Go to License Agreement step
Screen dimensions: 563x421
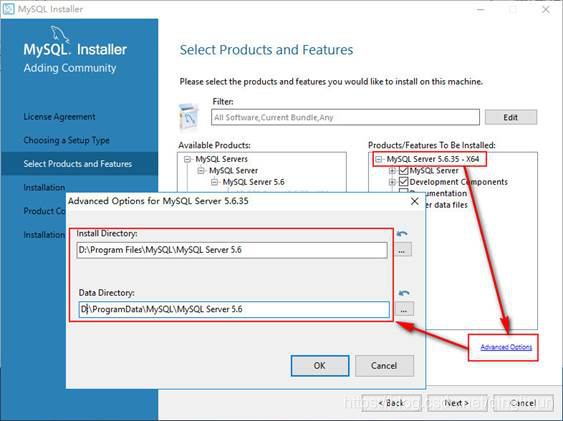tap(59, 117)
